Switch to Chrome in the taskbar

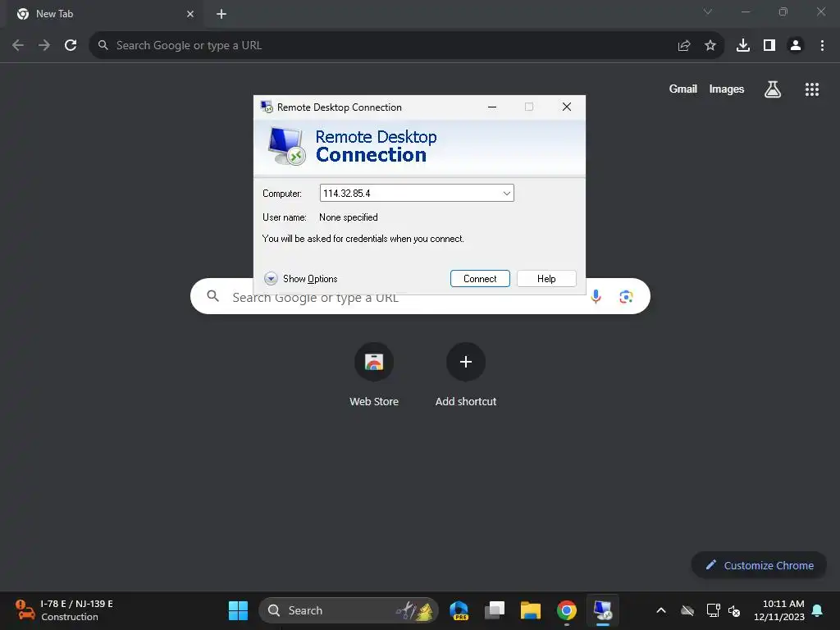point(566,610)
